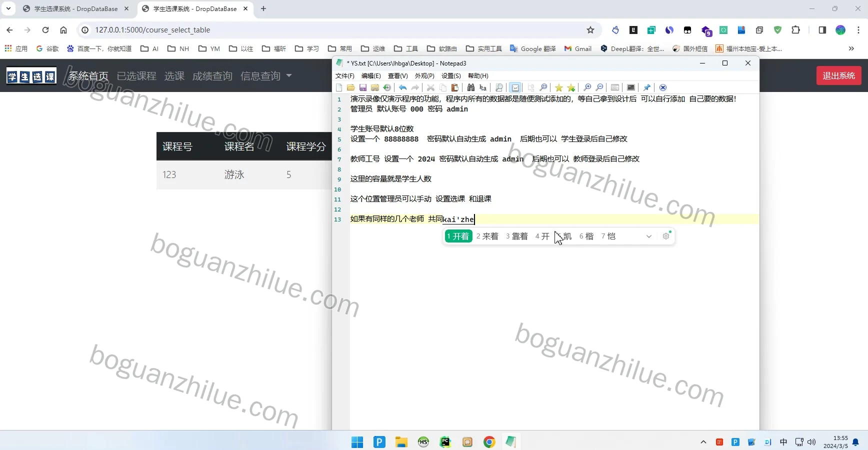Open the Replace tool icon in Notepad3
The height and width of the screenshot is (450, 868).
pyautogui.click(x=483, y=87)
